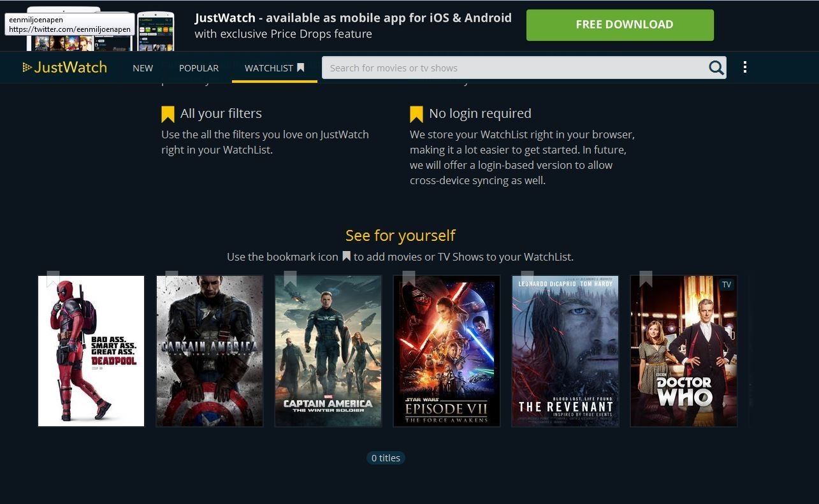The image size is (819, 504).
Task: Select the WATCHLIST tab
Action: (275, 68)
